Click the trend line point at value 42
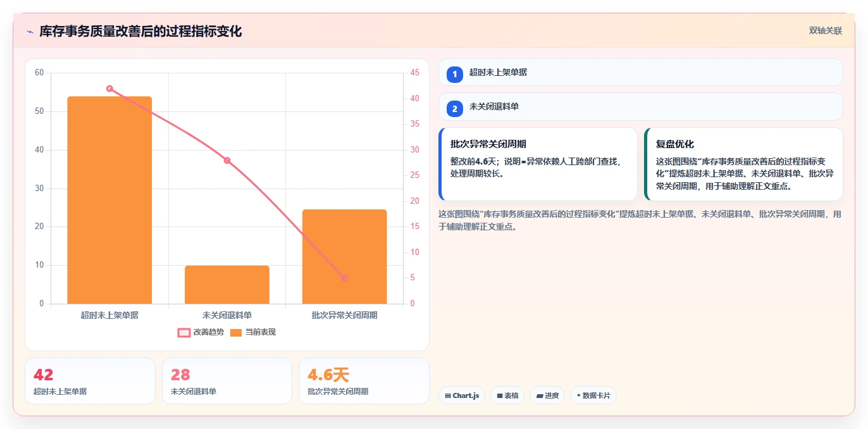Image resolution: width=868 pixels, height=429 pixels. pos(109,89)
